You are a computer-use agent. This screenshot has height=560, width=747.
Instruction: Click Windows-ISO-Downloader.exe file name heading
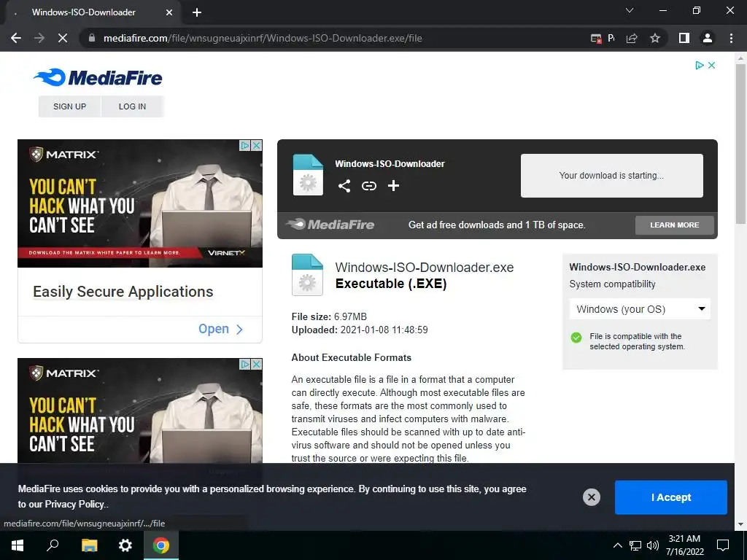tap(424, 267)
